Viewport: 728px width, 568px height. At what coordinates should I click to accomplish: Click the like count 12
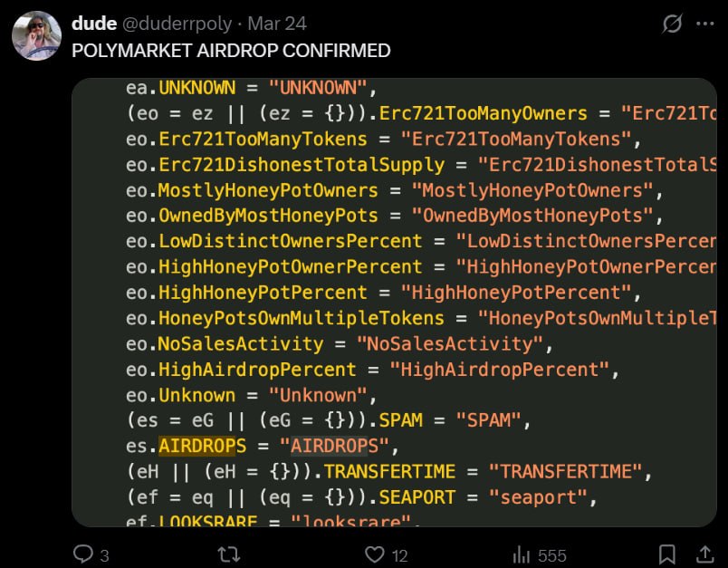pyautogui.click(x=399, y=556)
